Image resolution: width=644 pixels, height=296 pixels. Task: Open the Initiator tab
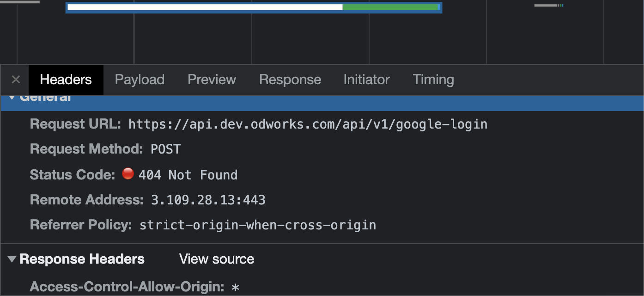click(x=366, y=80)
